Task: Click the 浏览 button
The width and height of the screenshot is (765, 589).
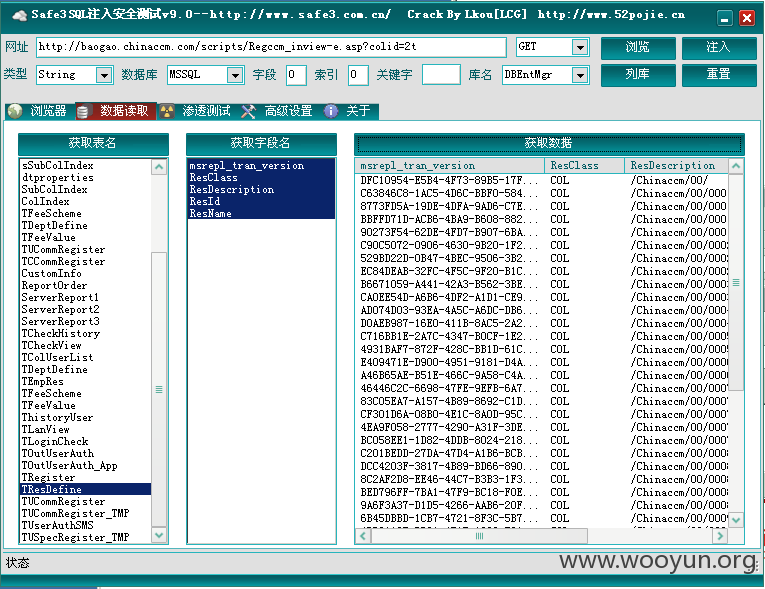Action: point(638,47)
